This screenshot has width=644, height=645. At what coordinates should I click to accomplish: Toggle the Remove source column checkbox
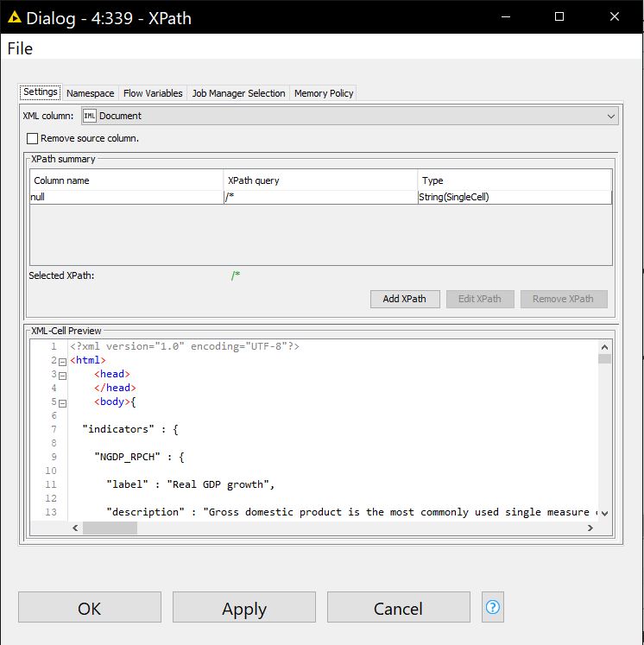[x=32, y=139]
